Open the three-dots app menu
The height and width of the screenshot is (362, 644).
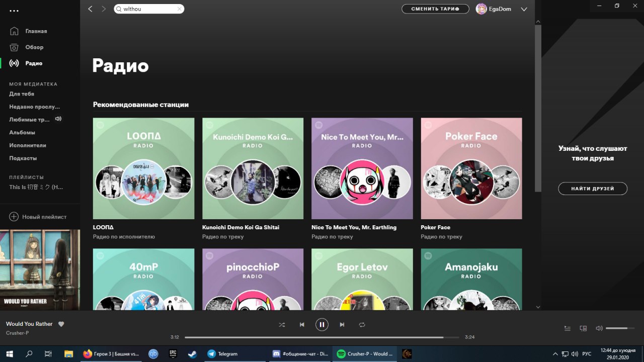[x=14, y=10]
